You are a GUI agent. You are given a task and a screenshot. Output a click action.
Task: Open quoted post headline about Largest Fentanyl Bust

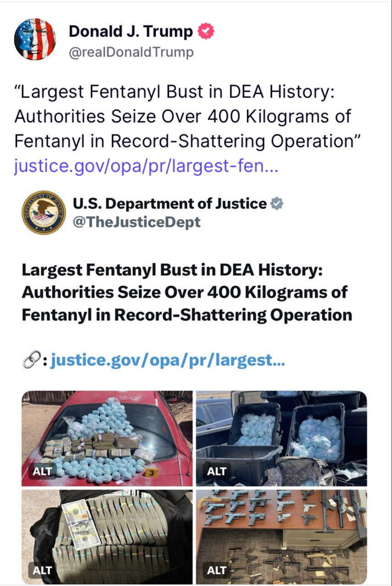(x=187, y=293)
